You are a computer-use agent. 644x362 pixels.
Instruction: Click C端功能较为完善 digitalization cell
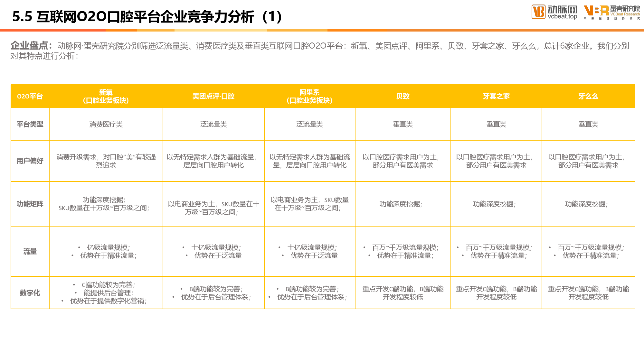click(x=106, y=293)
